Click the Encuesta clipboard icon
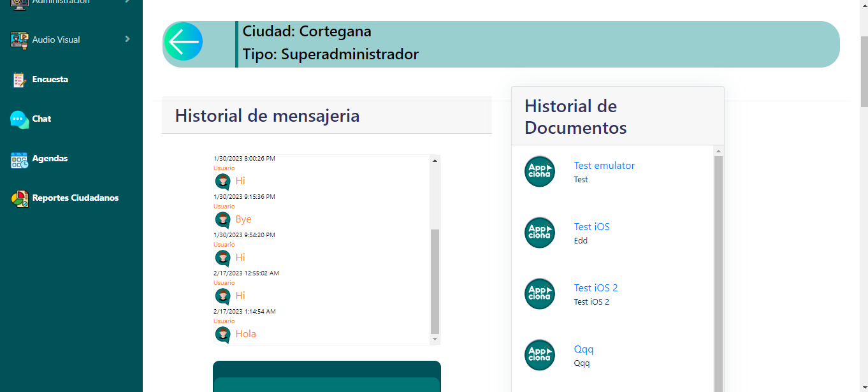Viewport: 868px width, 392px height. pos(19,80)
